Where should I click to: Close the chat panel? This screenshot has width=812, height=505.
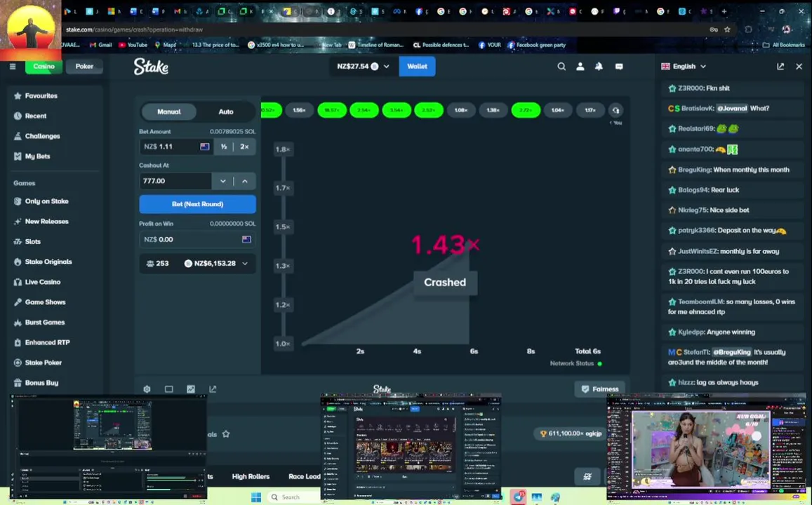(799, 66)
